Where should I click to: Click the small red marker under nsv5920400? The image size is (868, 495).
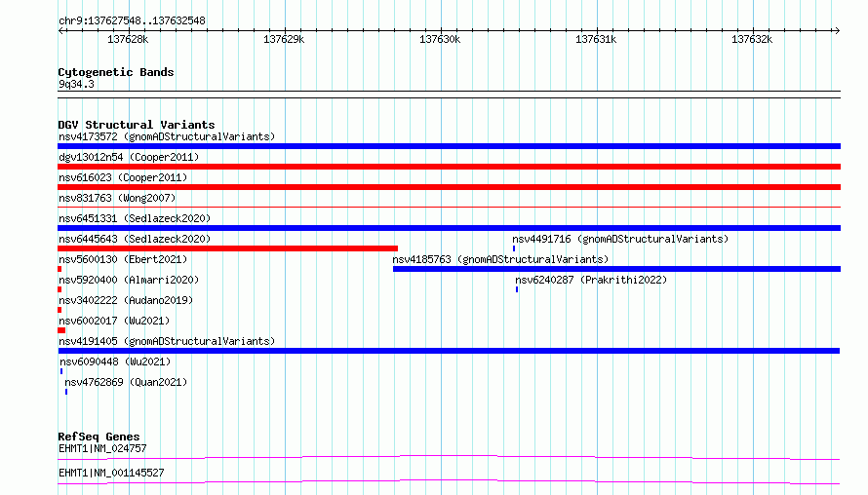(59, 289)
